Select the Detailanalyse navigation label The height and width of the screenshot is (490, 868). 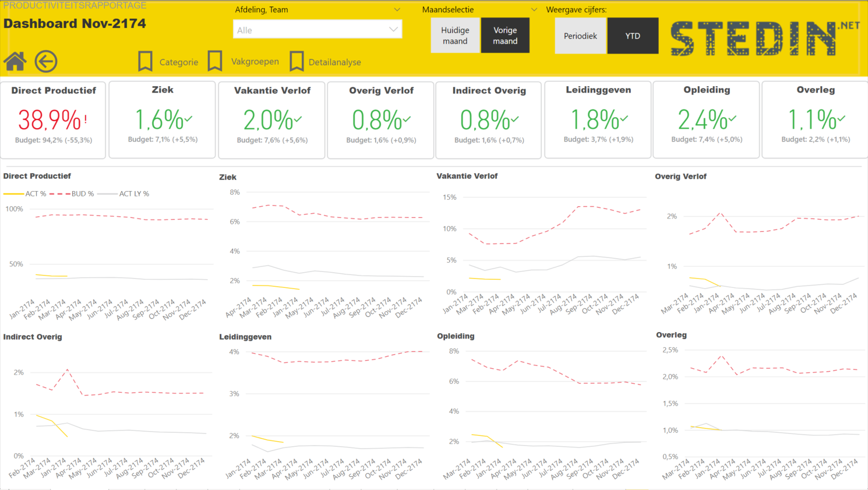point(335,62)
